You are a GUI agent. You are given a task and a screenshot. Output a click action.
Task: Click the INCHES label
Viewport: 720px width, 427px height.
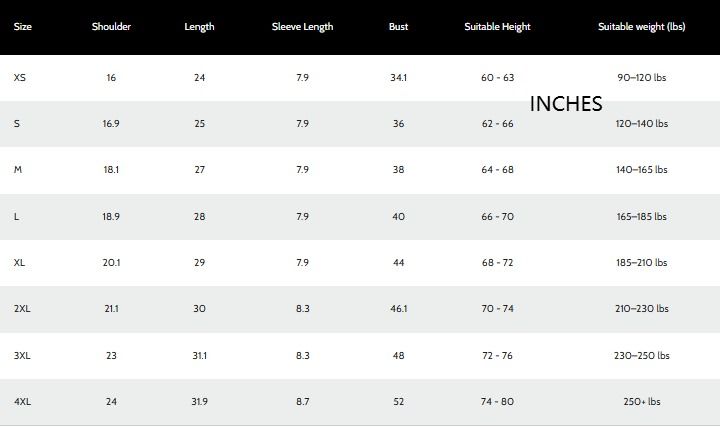point(566,104)
